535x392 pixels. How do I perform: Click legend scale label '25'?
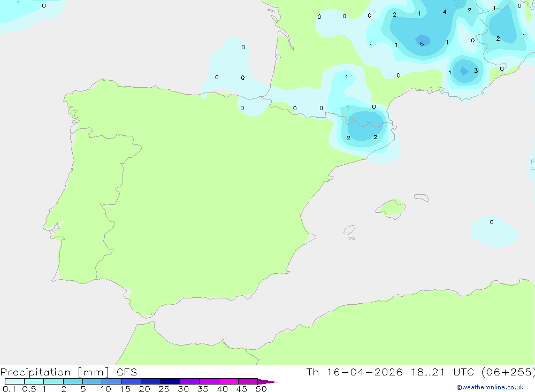pos(164,389)
